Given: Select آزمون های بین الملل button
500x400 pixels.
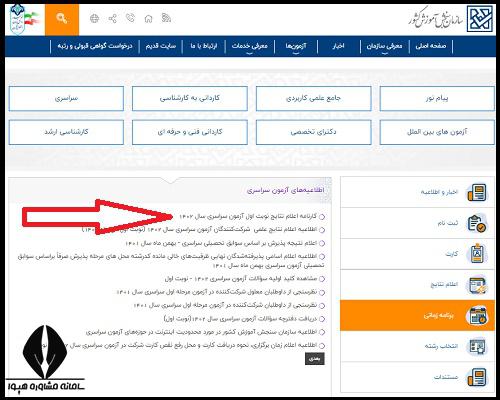Looking at the screenshot, I should 437,132.
